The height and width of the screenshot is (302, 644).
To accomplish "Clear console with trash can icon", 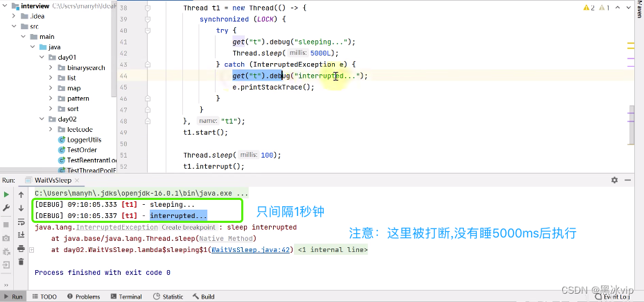I will click(x=21, y=261).
